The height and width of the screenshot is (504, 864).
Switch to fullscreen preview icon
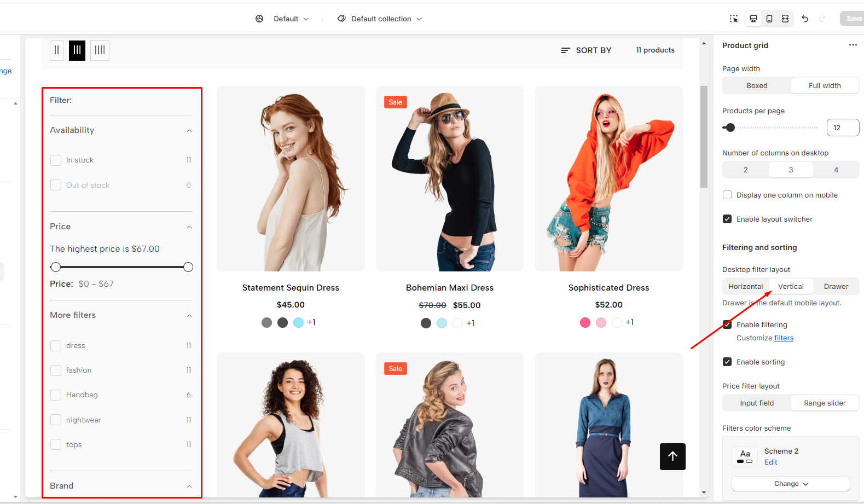click(785, 19)
